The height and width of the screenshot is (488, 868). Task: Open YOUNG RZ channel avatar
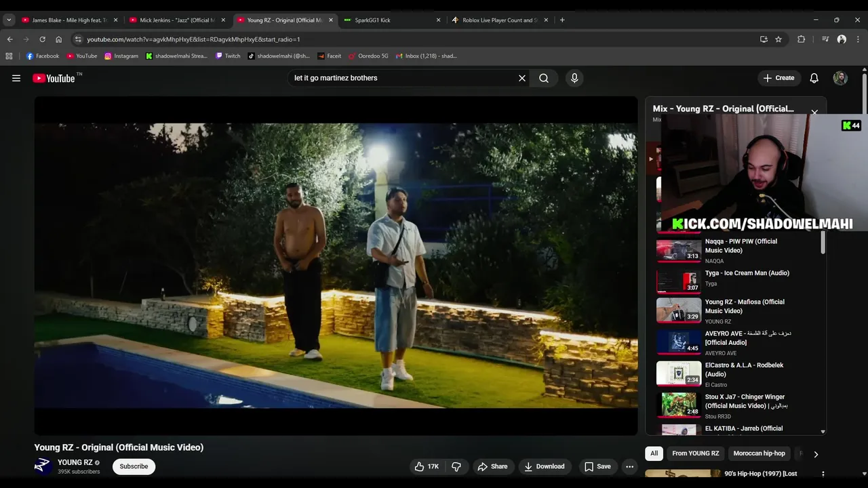point(43,466)
